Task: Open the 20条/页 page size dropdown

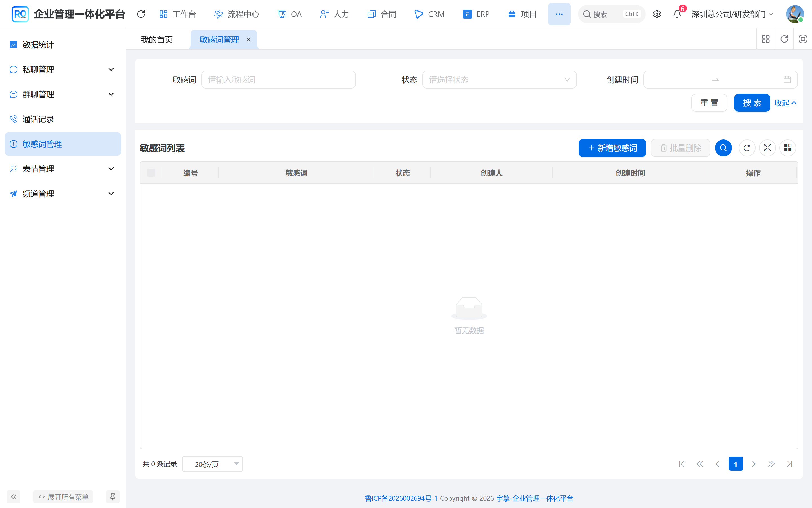Action: click(x=212, y=464)
